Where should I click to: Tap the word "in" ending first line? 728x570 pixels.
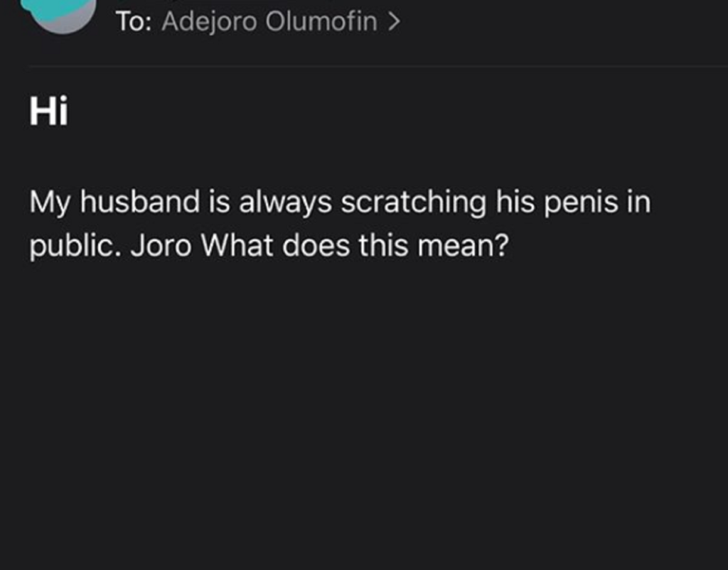pyautogui.click(x=639, y=203)
